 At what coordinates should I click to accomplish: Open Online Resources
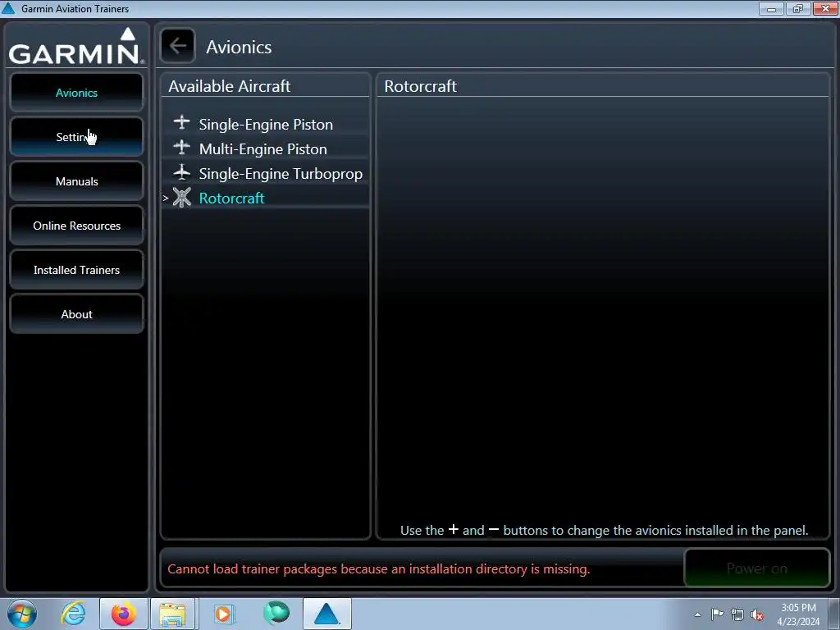tap(76, 226)
